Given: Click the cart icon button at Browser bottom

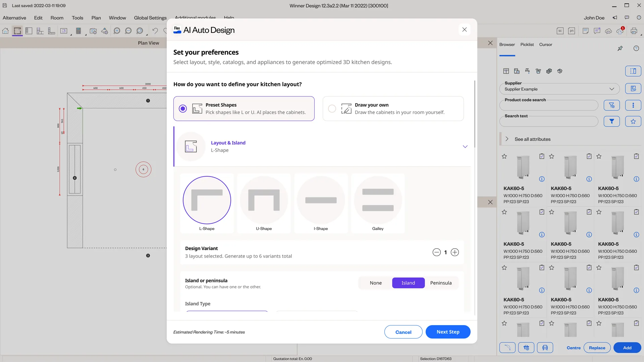Looking at the screenshot, I should tap(526, 348).
